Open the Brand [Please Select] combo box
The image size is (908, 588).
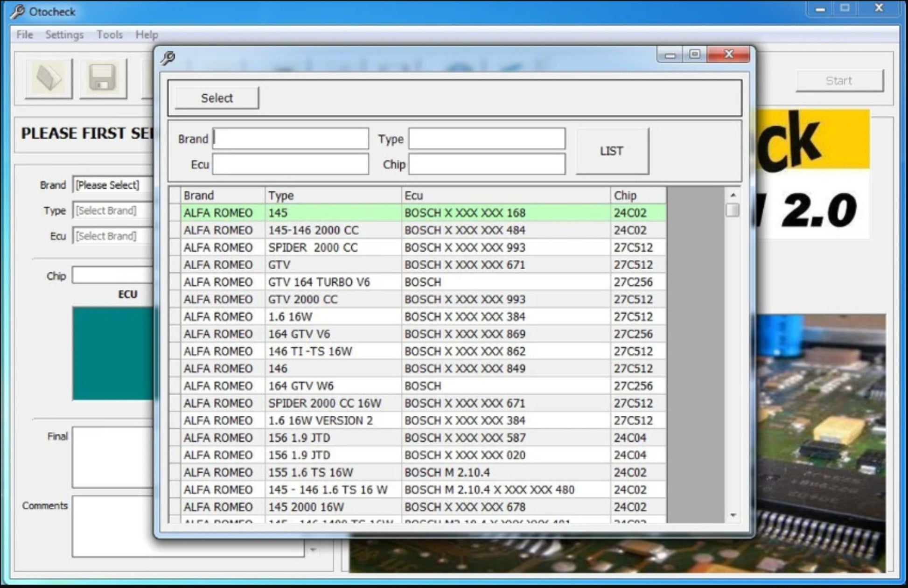point(113,185)
